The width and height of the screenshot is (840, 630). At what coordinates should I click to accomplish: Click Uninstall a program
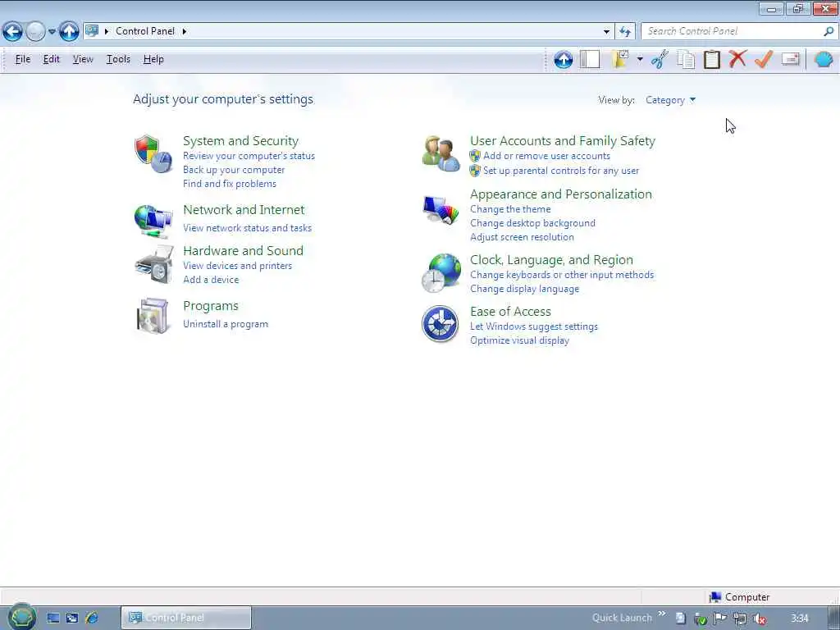(x=226, y=324)
